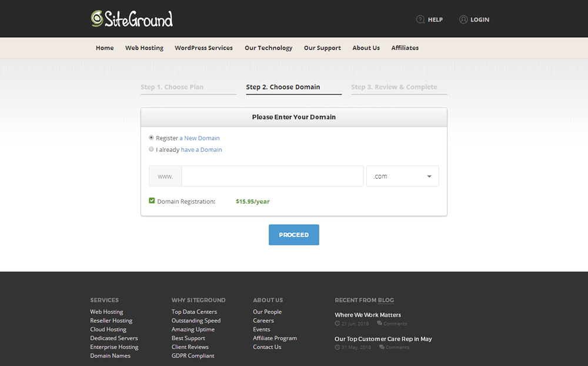Click BLOG link in Recent From Blog heading
The width and height of the screenshot is (588, 366).
(386, 300)
